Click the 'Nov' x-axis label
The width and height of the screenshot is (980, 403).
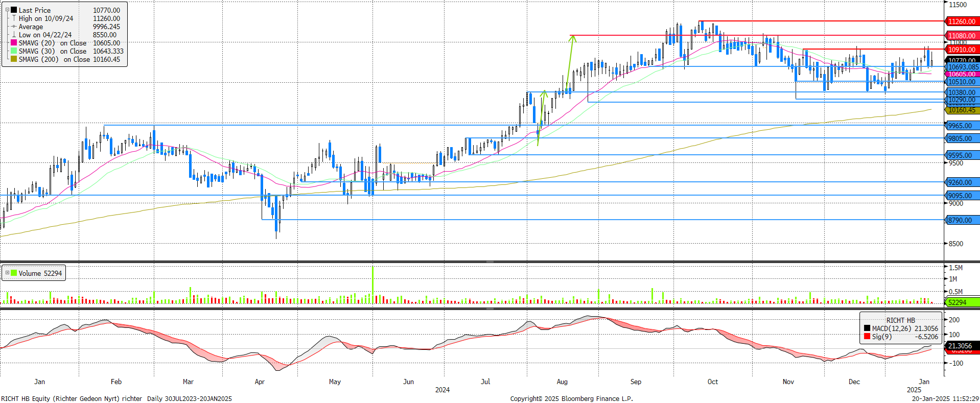click(x=788, y=382)
